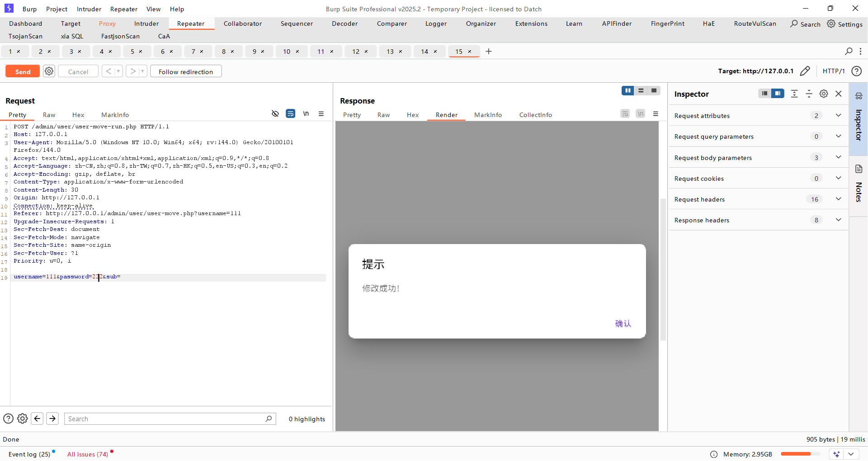Click the Inspector settings gear icon
This screenshot has height=461, width=868.
click(824, 94)
